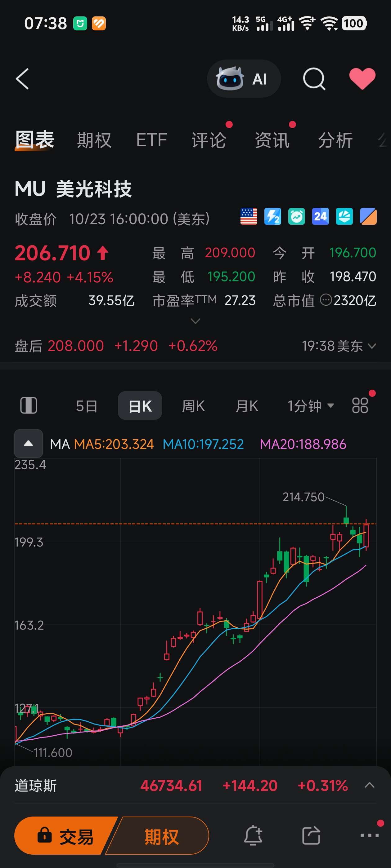Open the 评论 tab

[209, 140]
